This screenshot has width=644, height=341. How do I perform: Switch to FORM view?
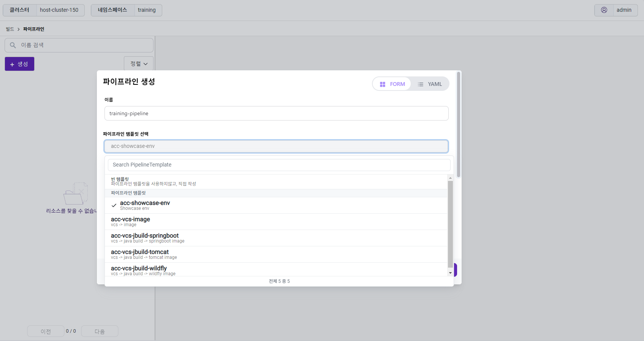(392, 84)
